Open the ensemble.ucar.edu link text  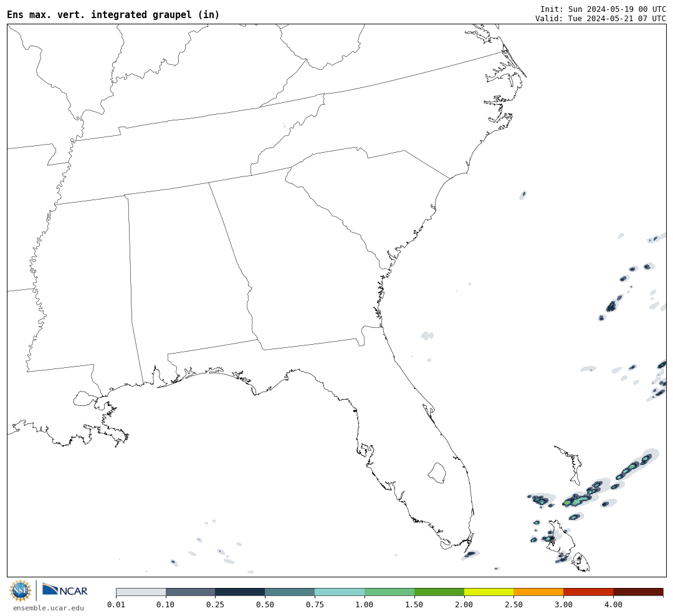click(x=49, y=608)
